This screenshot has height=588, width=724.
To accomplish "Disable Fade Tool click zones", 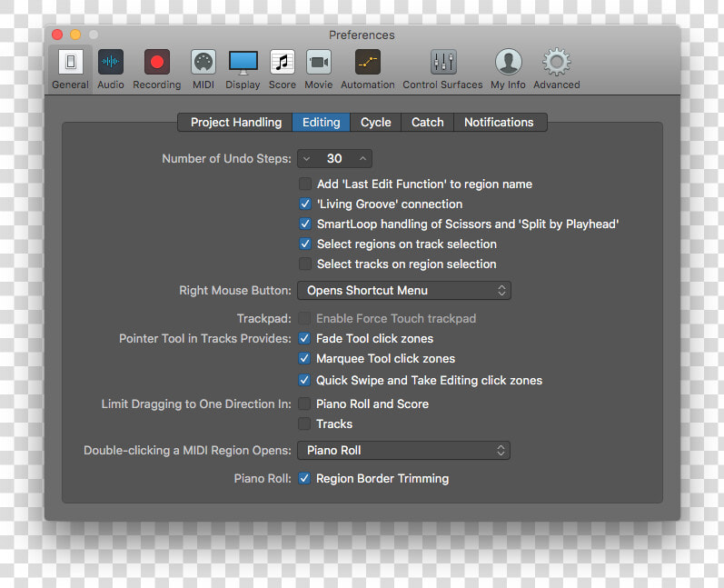I will pyautogui.click(x=304, y=339).
